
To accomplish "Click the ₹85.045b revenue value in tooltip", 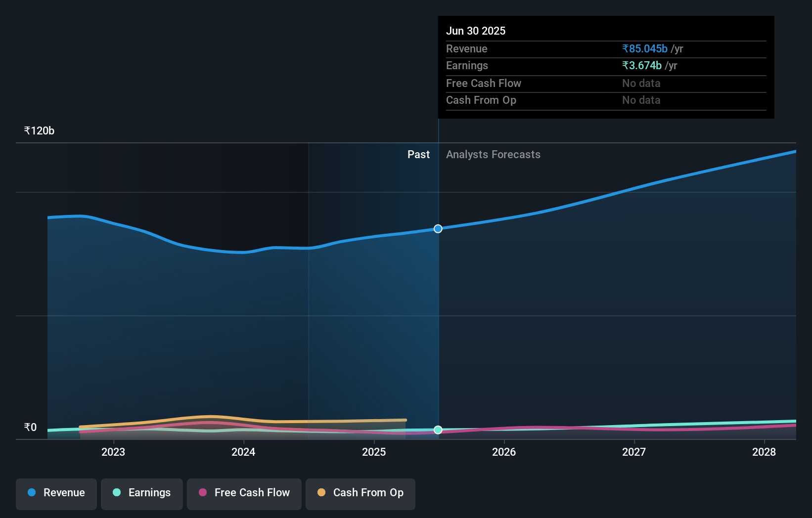I will [645, 49].
